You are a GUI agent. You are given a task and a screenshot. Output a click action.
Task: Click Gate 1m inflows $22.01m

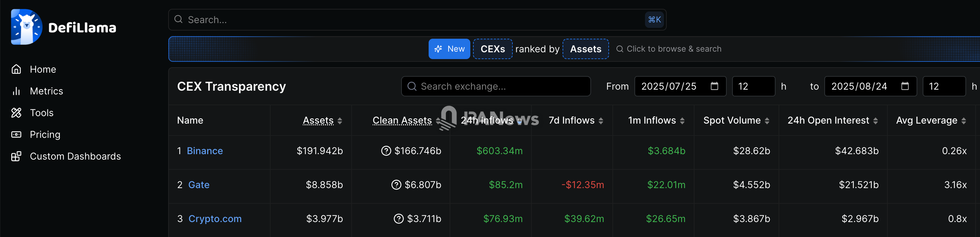[x=666, y=185]
